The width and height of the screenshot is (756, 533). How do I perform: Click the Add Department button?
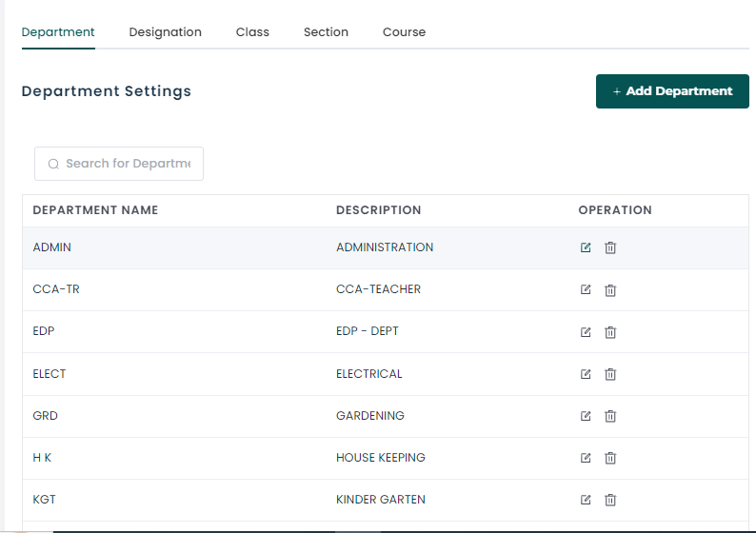click(672, 91)
